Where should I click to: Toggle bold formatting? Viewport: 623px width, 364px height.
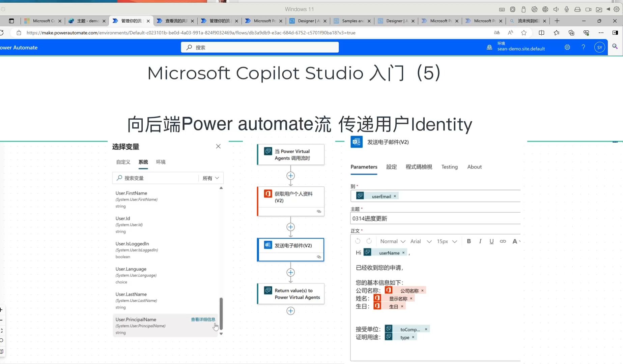click(x=469, y=241)
